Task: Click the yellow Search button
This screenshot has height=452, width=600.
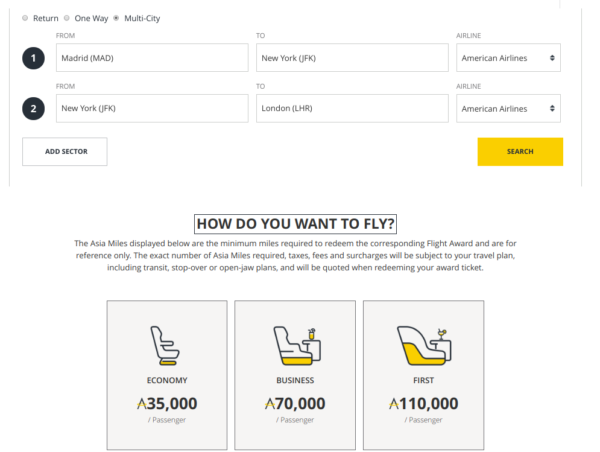Action: click(x=520, y=151)
